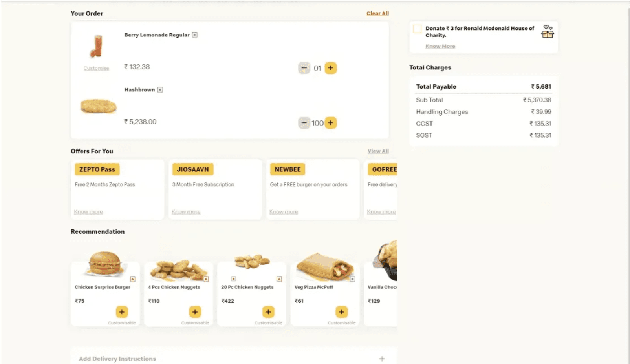The width and height of the screenshot is (630, 364).
Task: Select the NEWBEE offer tag
Action: [288, 169]
